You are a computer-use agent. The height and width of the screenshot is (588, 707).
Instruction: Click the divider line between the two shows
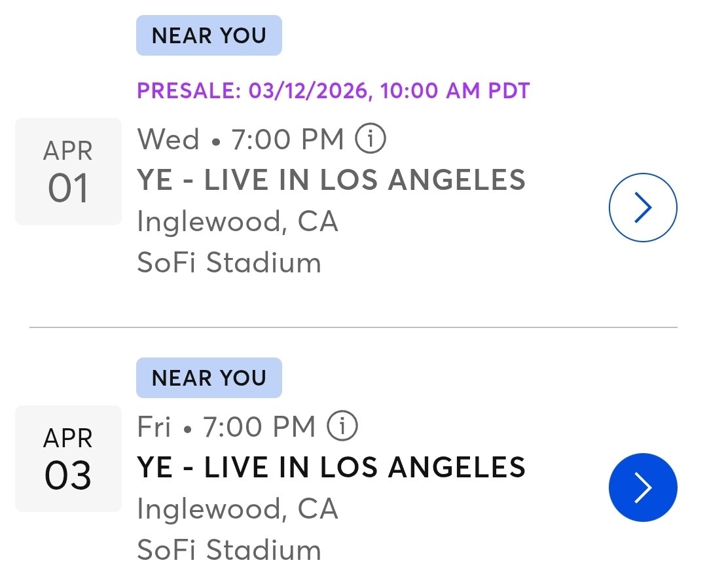[353, 327]
